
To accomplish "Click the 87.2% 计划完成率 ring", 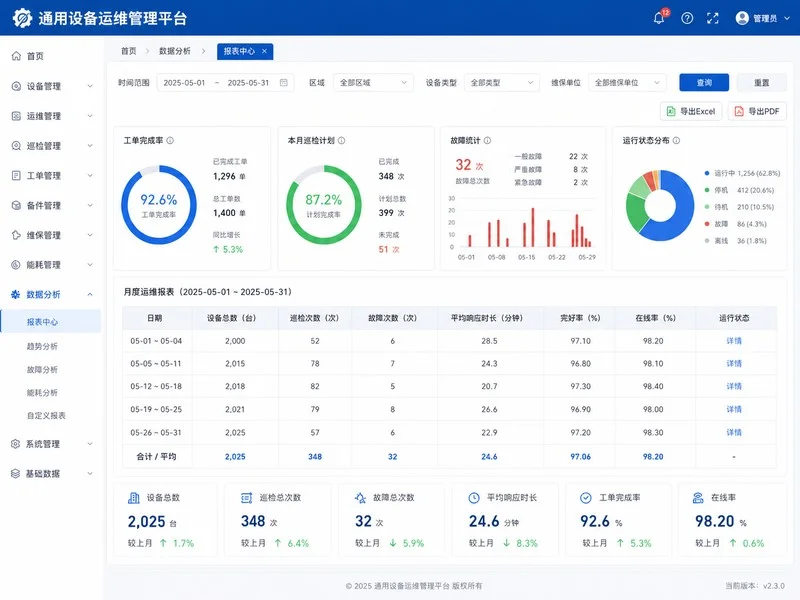I will pyautogui.click(x=323, y=205).
